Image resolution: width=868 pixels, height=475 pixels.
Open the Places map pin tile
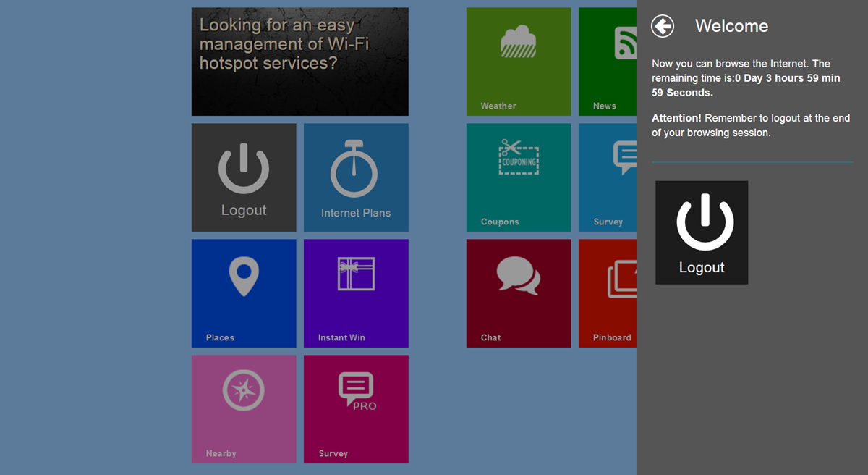[x=244, y=293]
